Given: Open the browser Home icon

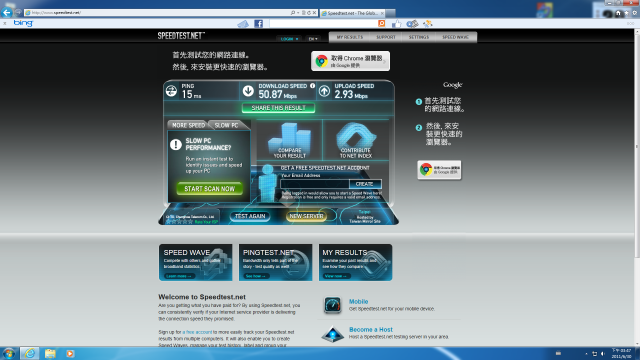Looking at the screenshot, I should pos(618,13).
